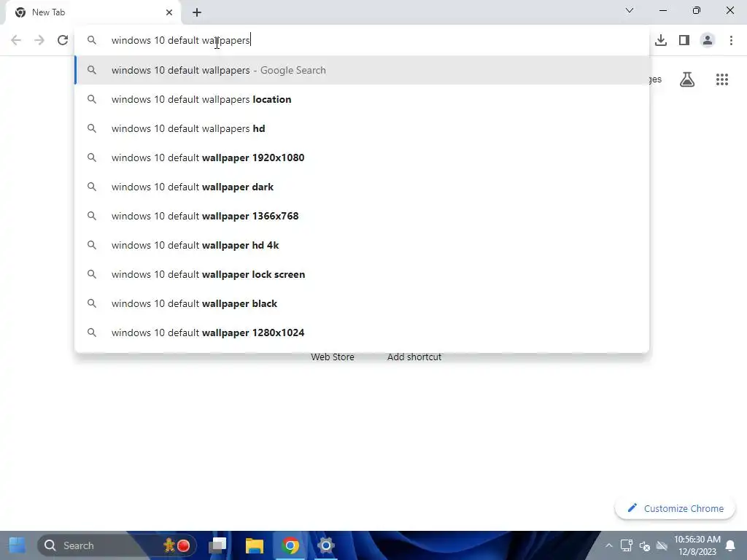Select suggestion 'windows 10 default wallpaper 1920x1080'
747x560 pixels.
[x=362, y=157]
